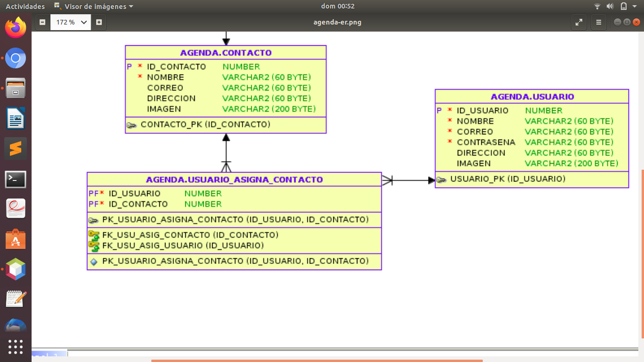Open Wi-Fi network status icon
644x362 pixels.
click(x=597, y=6)
